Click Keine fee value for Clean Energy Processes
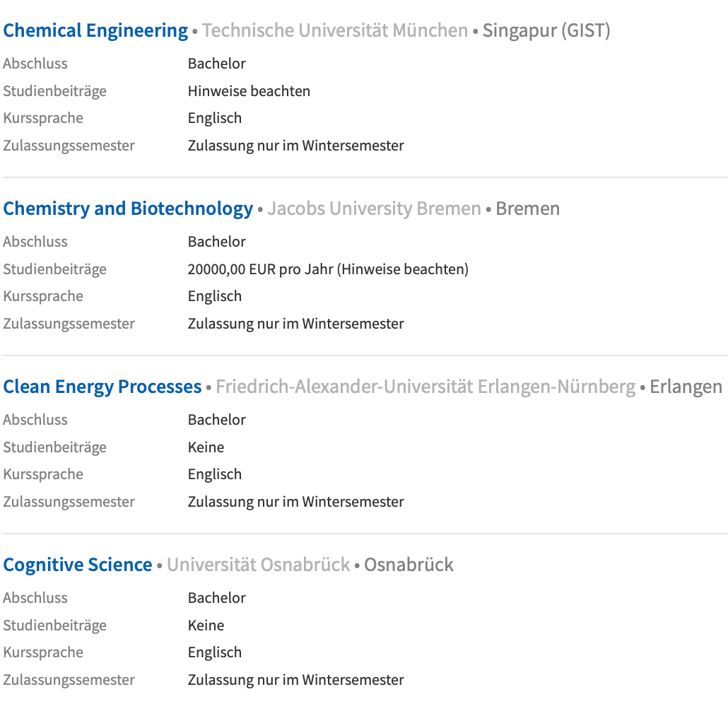The image size is (728, 711). pos(206,447)
